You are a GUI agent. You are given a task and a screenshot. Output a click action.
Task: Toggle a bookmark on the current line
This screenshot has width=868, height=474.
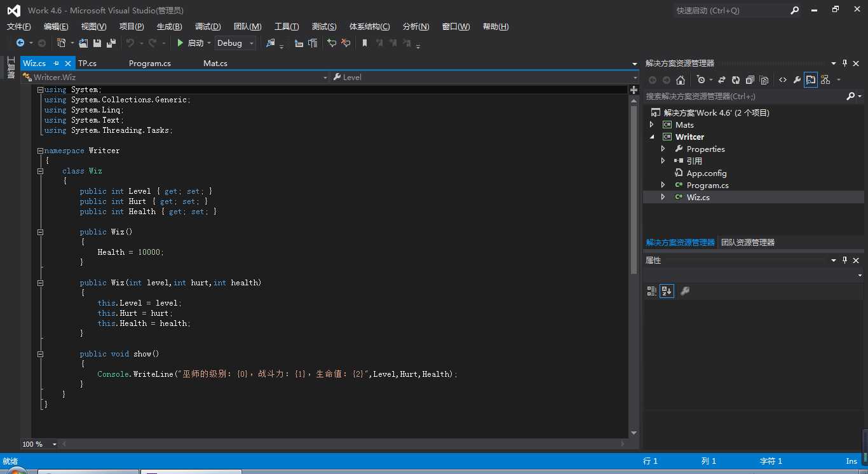[x=365, y=43]
